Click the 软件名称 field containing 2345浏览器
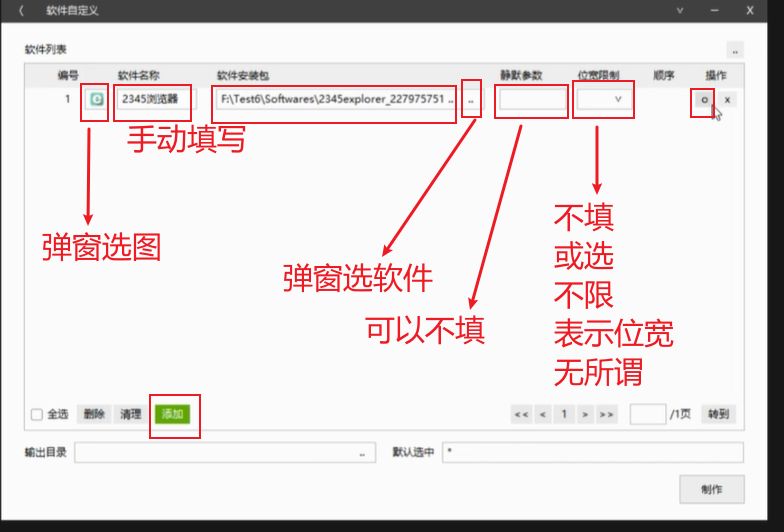 (156, 100)
